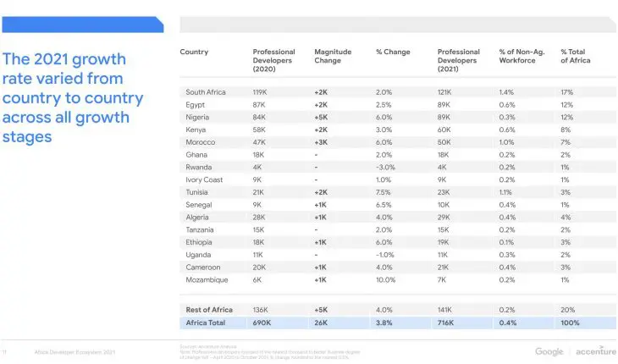
Task: Select the South Africa row label
Action: (x=206, y=91)
